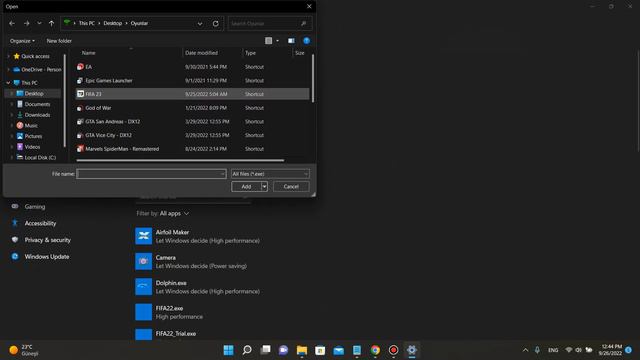This screenshot has height=360, width=640.
Task: Open the Add button's dropdown arrow
Action: coord(264,187)
